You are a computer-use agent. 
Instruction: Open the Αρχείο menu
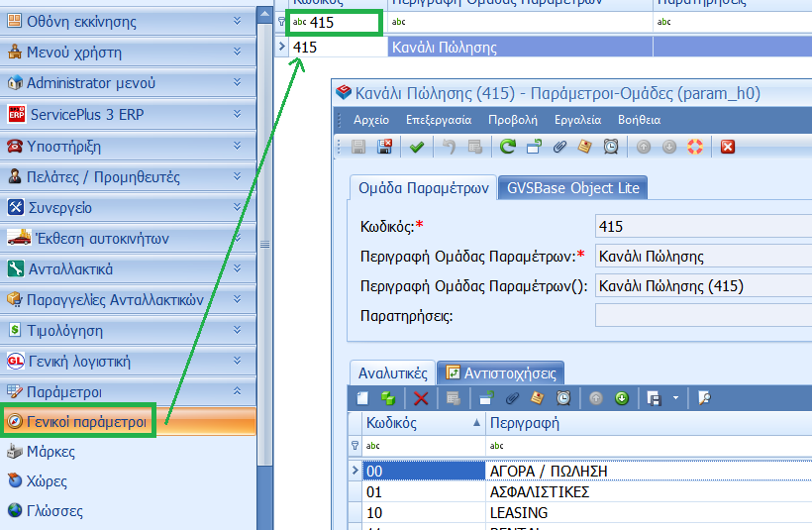[371, 120]
